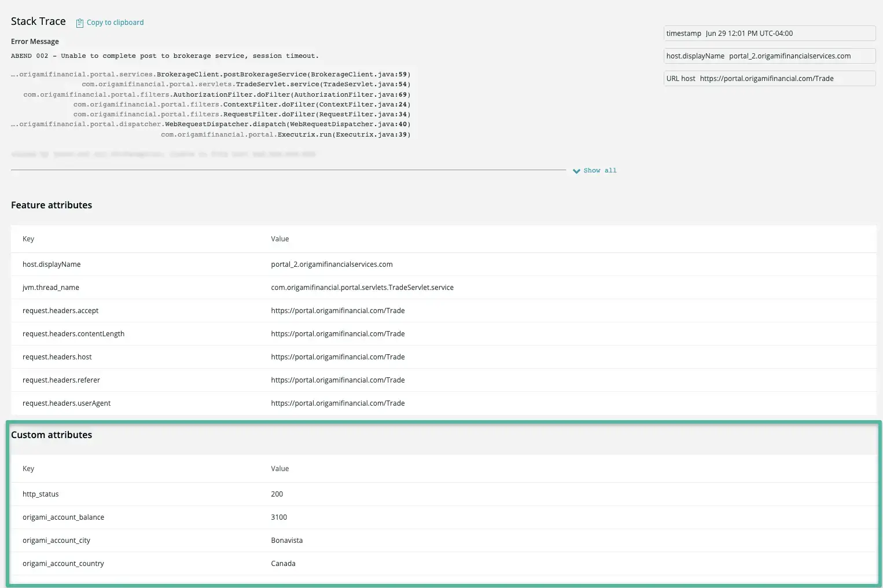Click the http_status custom attribute key

[41, 494]
